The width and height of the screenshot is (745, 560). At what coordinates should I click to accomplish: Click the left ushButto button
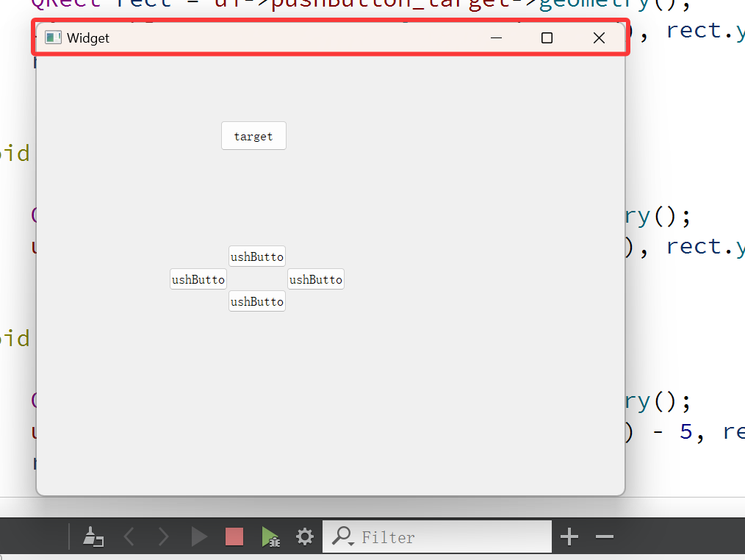[x=198, y=279]
